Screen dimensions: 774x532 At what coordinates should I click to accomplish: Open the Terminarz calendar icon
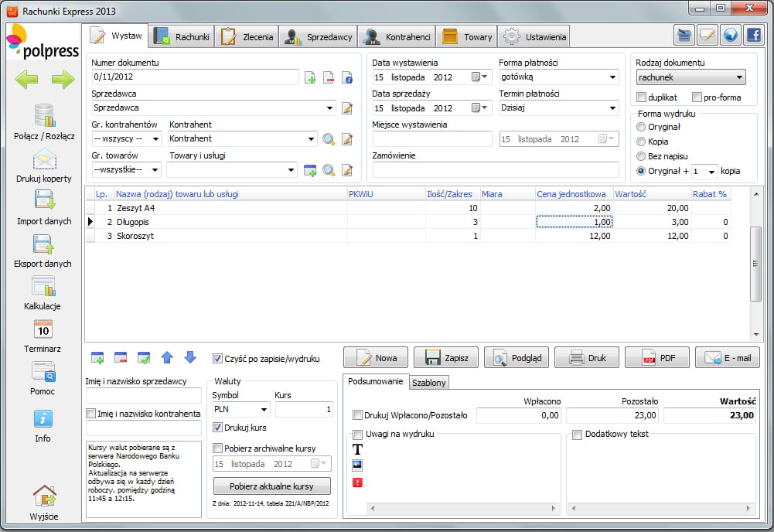point(44,329)
